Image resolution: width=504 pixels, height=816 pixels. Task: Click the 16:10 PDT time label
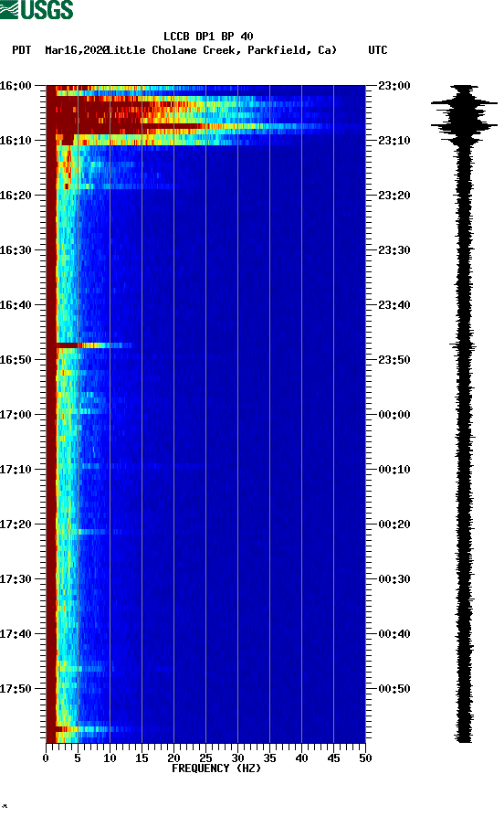click(16, 141)
